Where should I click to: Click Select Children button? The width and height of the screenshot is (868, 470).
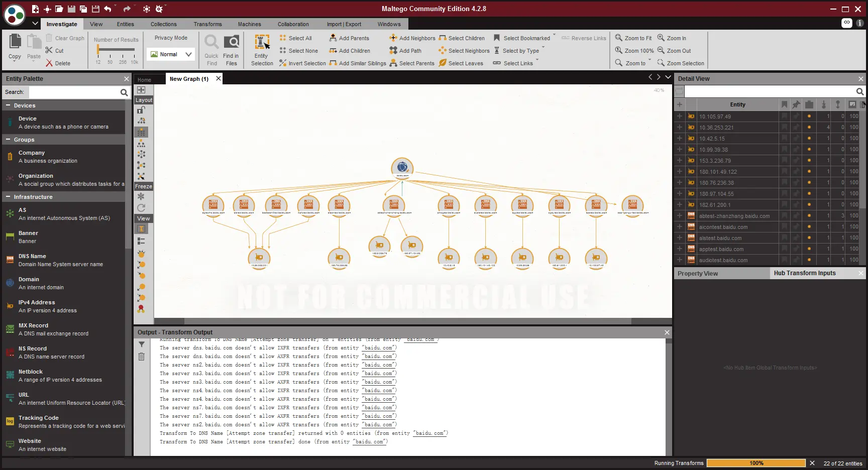click(462, 38)
